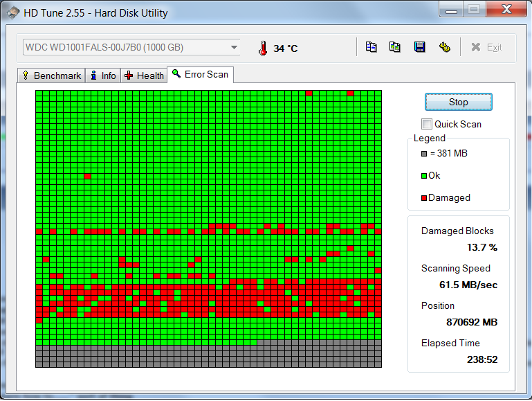Click the gray 381 MB legend swatch

pos(424,154)
